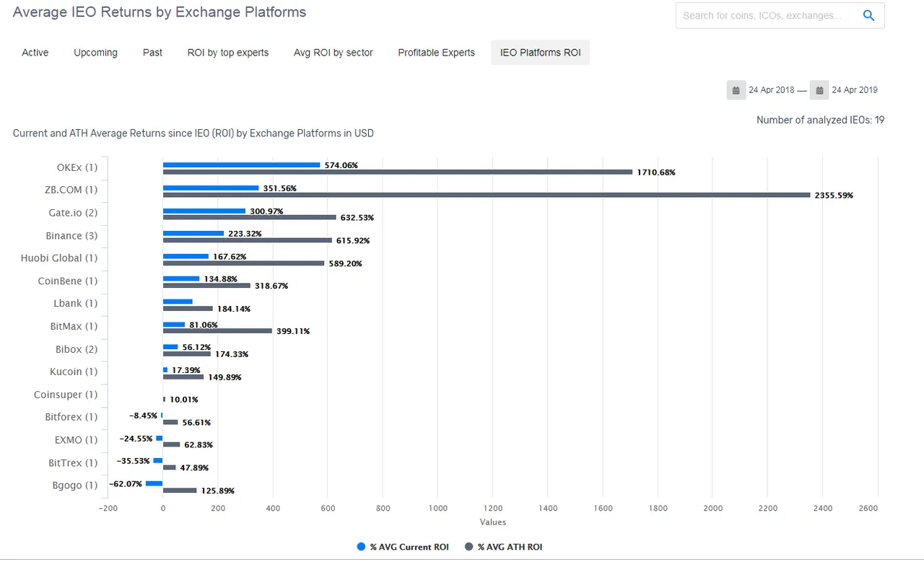The image size is (924, 562).
Task: Click the % AVG Current ROI legend label
Action: (x=409, y=547)
